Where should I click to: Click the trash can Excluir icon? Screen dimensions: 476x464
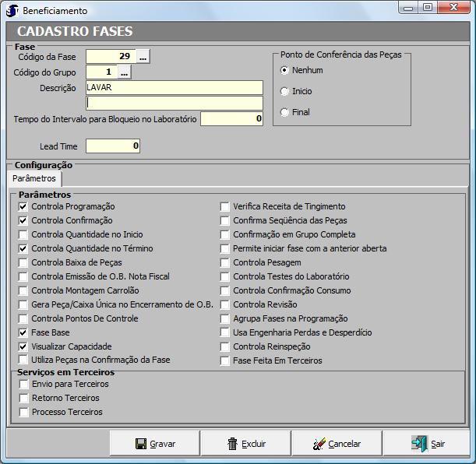tap(232, 444)
